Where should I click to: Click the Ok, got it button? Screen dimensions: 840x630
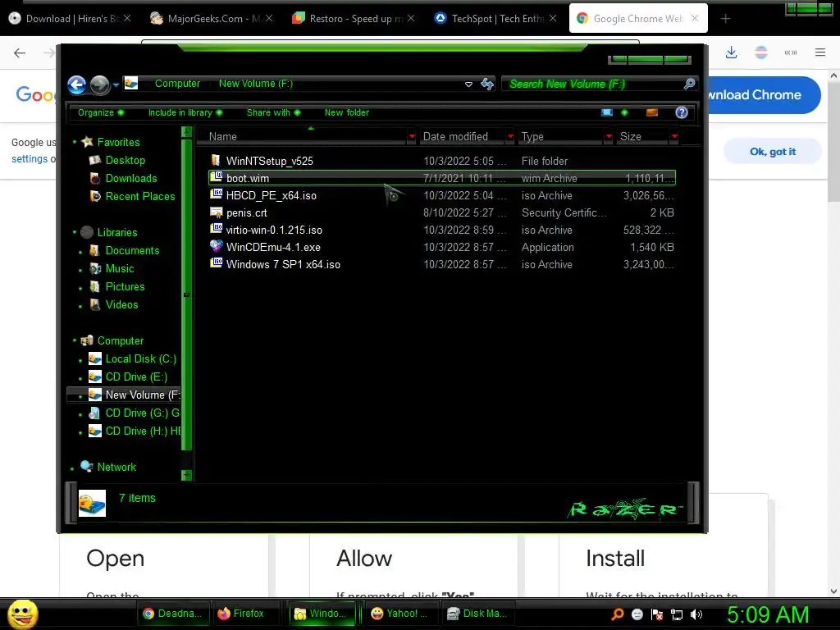[x=773, y=152]
